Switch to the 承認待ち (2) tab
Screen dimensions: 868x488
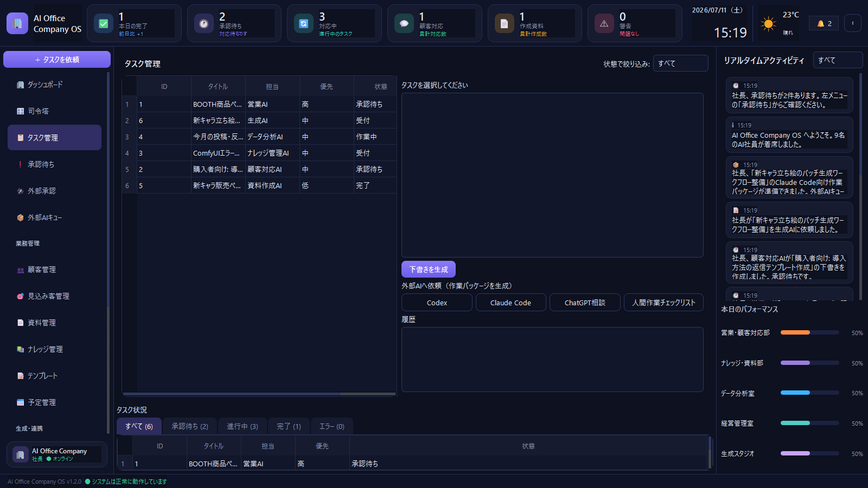(x=189, y=426)
